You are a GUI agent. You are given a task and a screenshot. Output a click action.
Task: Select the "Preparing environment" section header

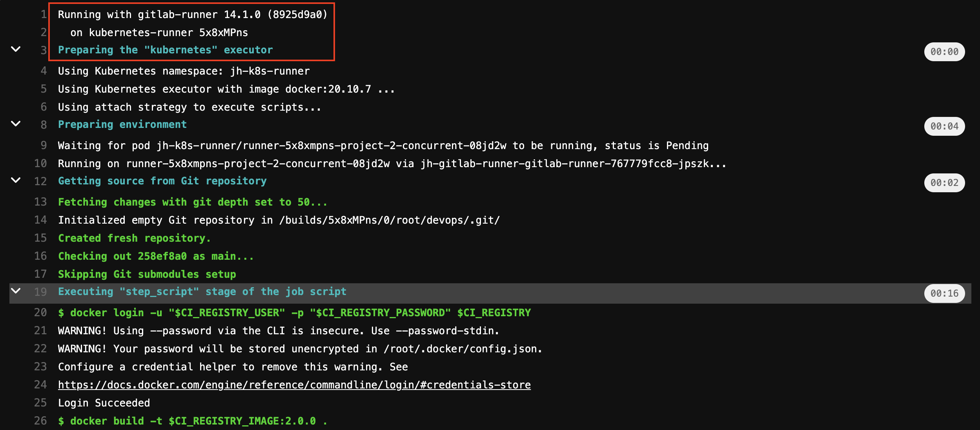(x=122, y=124)
